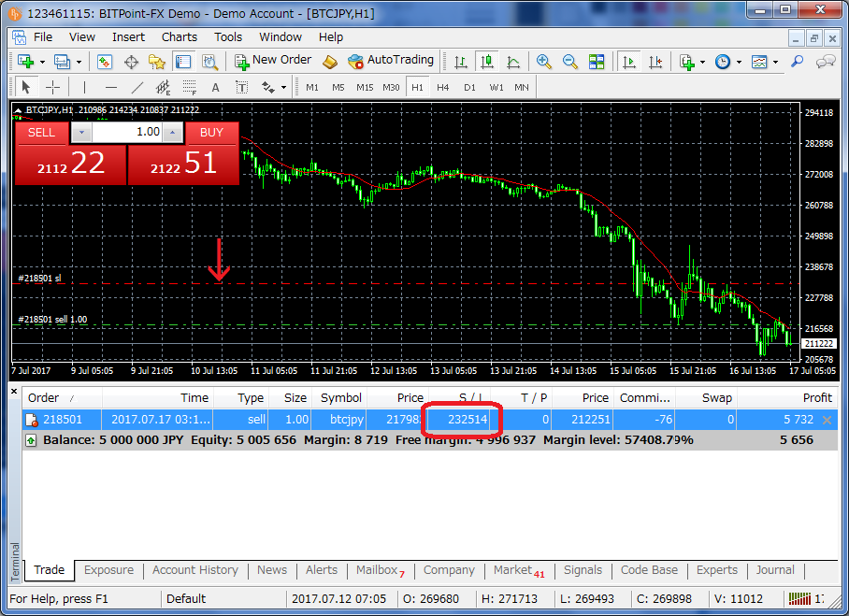Click the New Order toolbar button

coord(273,61)
